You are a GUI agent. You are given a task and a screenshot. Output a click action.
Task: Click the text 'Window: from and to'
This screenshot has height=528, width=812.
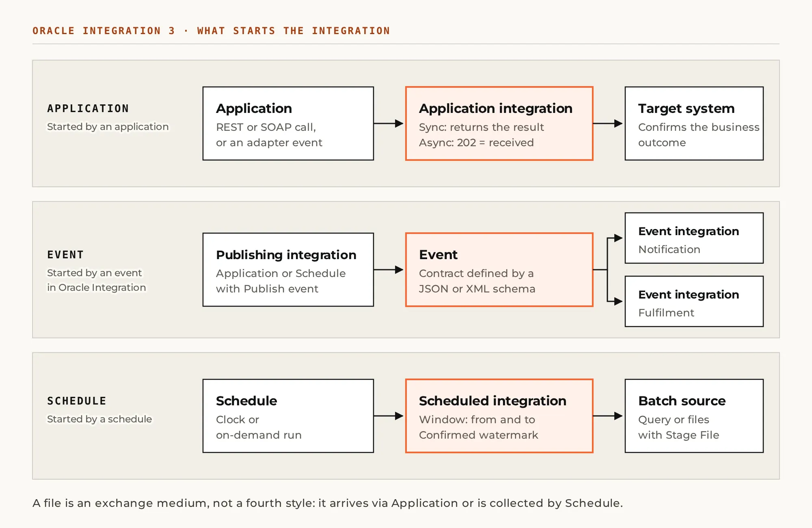click(477, 420)
